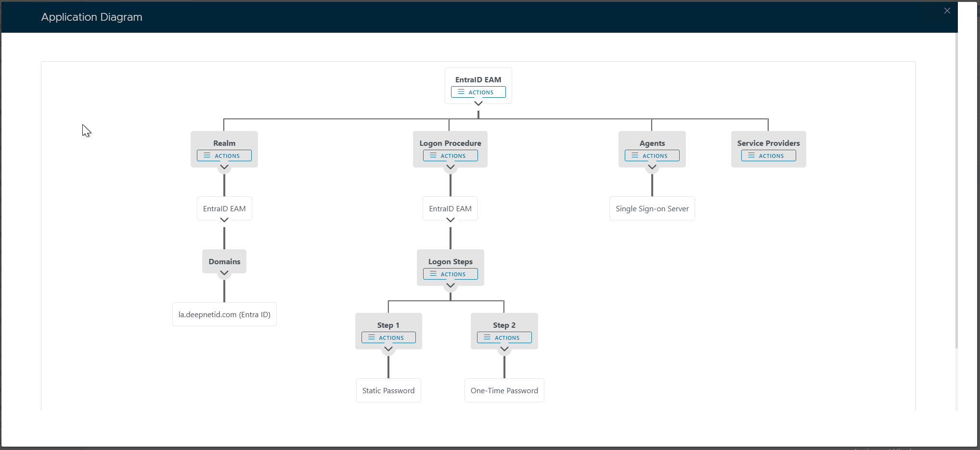The height and width of the screenshot is (450, 980).
Task: Collapse the Realm node chevron
Action: coord(224,167)
